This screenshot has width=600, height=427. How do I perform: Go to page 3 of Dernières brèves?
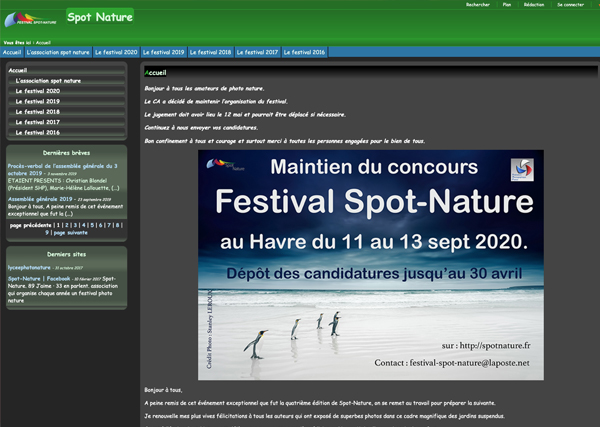click(x=75, y=225)
